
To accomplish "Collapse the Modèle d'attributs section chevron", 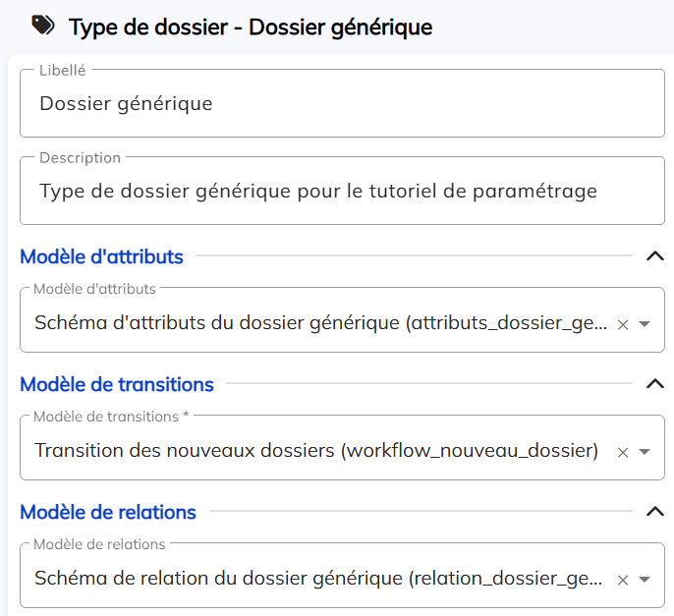I will point(655,257).
